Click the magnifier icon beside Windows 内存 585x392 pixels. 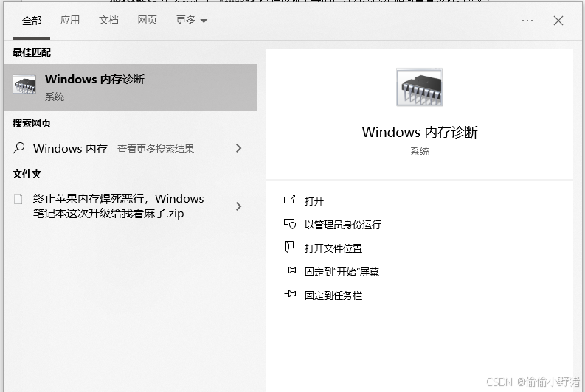click(18, 148)
